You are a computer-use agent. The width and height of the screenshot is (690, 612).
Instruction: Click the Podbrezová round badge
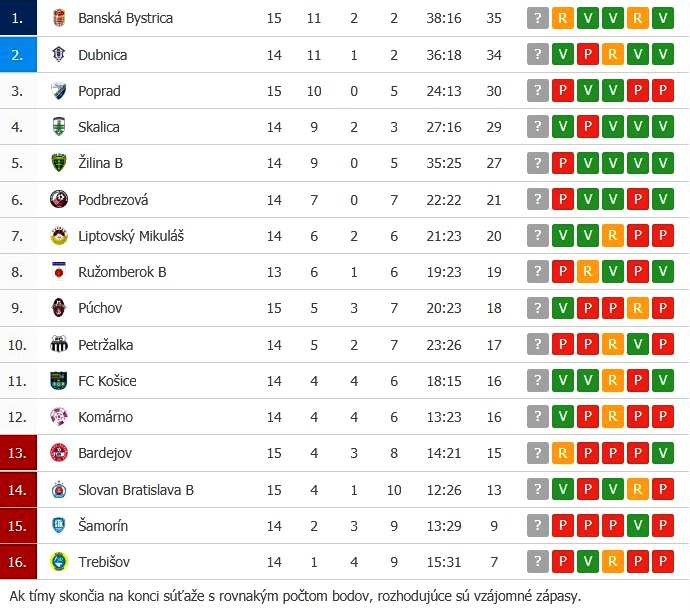point(59,199)
